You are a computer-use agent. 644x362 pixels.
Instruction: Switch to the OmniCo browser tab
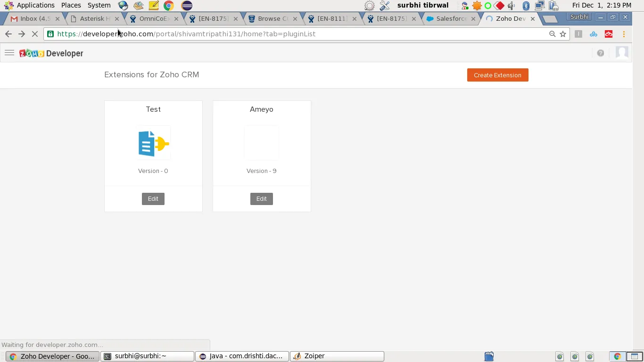coord(154,19)
